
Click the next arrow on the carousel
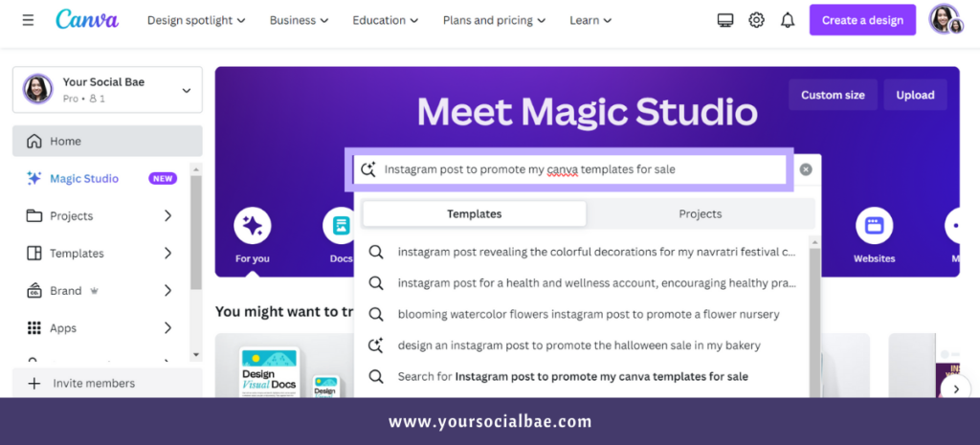coord(956,389)
